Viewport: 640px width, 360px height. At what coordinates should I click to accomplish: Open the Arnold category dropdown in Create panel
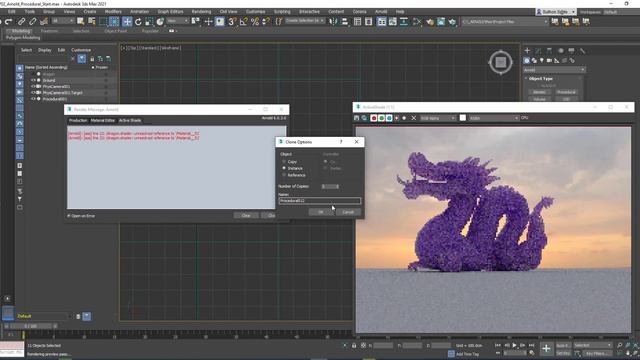[x=554, y=70]
